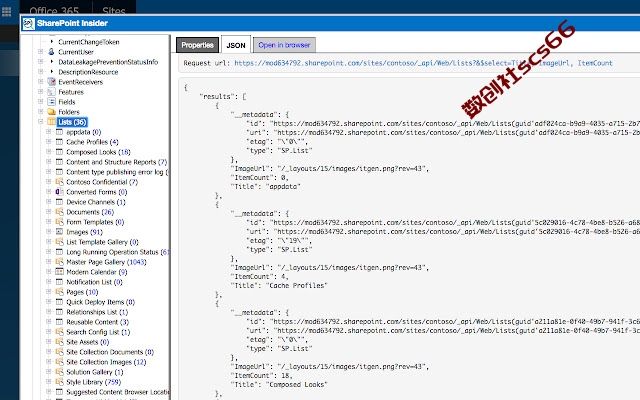Expand the Features tree node
This screenshot has width=640, height=400.
[x=40, y=92]
